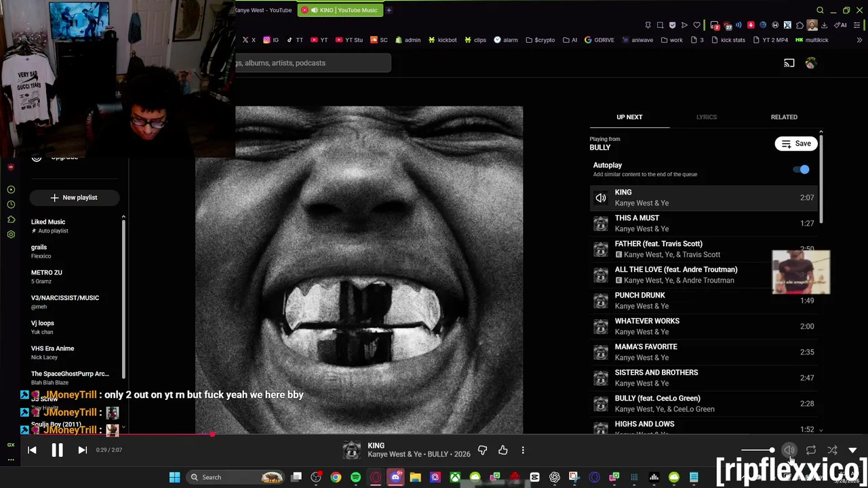
Task: Like the song KING with thumbs up
Action: click(x=502, y=450)
